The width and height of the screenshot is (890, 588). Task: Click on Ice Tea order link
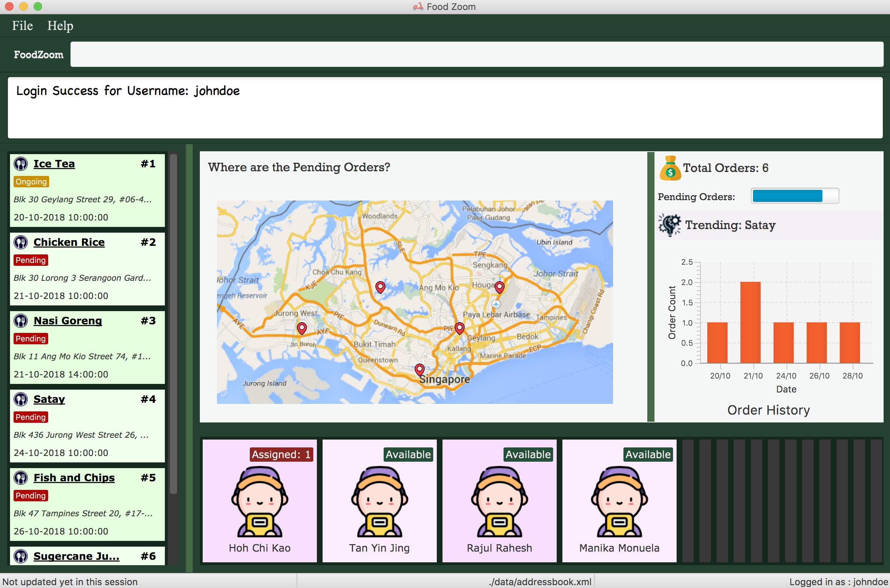coord(54,163)
